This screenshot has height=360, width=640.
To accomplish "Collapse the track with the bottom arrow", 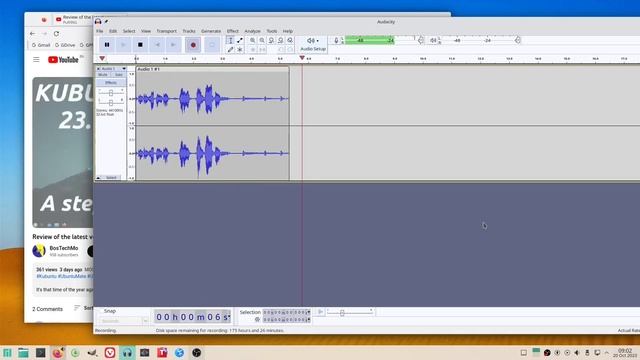I will click(98, 178).
